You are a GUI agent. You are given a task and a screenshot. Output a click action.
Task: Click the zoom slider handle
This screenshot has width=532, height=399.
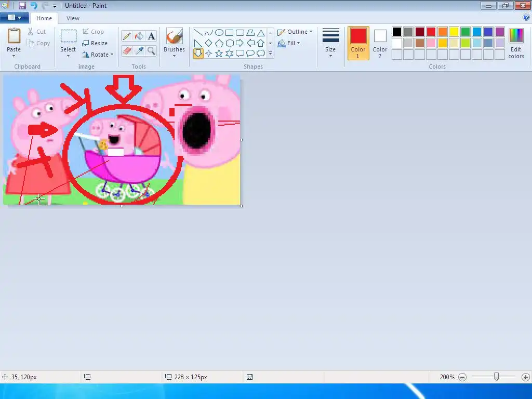(496, 377)
